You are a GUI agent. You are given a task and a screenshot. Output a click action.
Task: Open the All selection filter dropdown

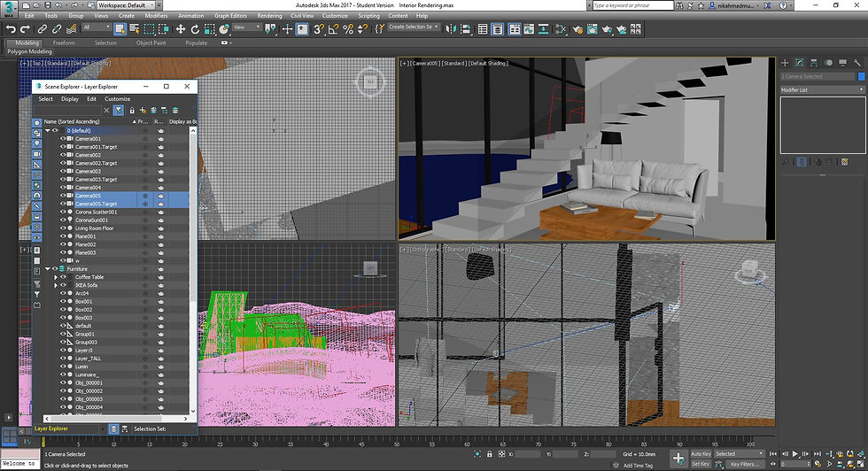(x=96, y=27)
